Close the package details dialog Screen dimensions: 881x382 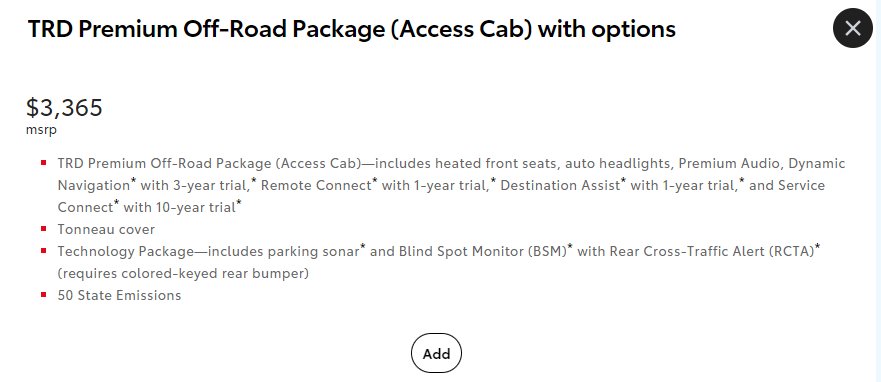[852, 28]
